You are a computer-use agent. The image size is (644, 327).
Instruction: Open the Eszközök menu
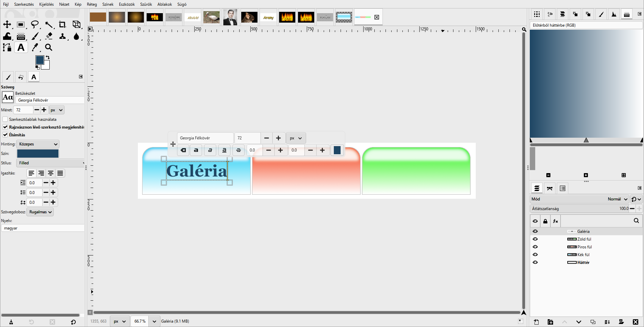click(127, 4)
